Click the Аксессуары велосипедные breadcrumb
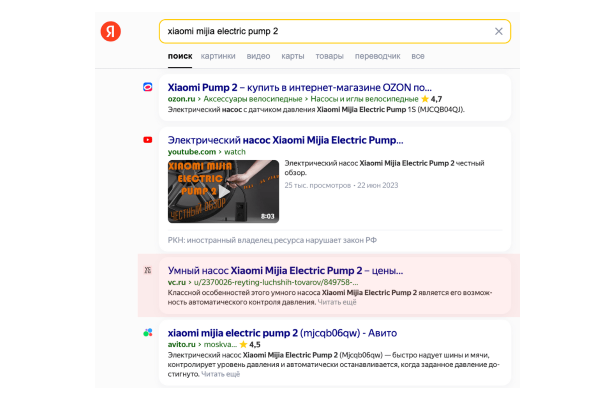The width and height of the screenshot is (600, 400). (253, 99)
